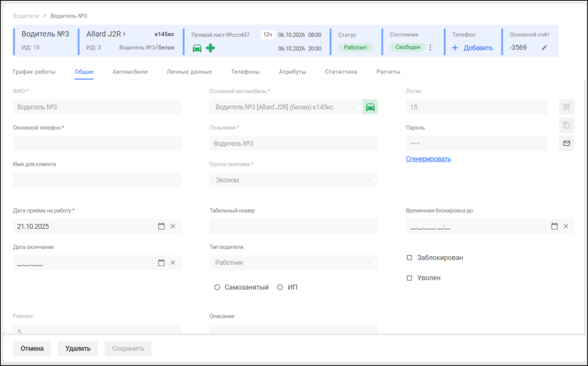Image resolution: width=588 pixels, height=366 pixels.
Task: Click the Водители breadcrumb link
Action: tap(26, 16)
